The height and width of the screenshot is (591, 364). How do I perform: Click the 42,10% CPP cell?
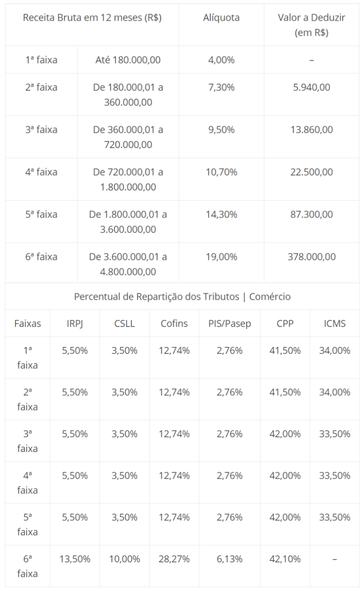coord(285,559)
